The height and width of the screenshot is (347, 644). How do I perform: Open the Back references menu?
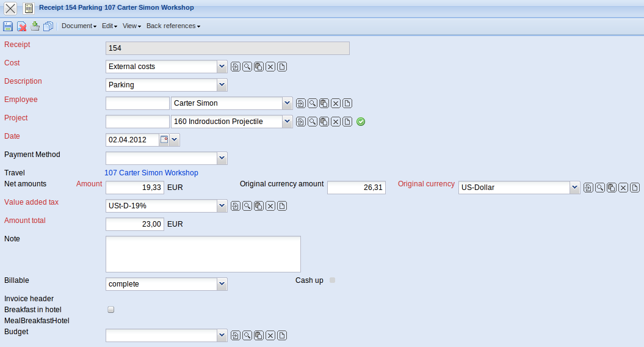173,26
